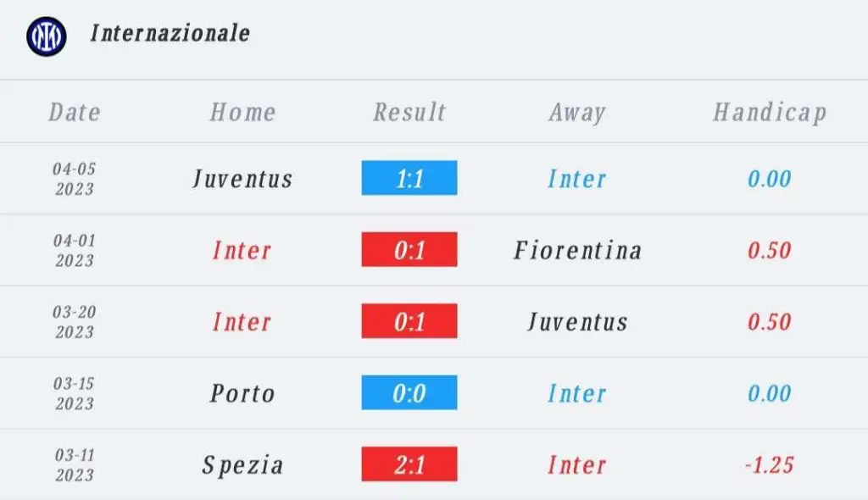Select the Home column header
Viewport: 868px width, 500px height.
coord(242,113)
